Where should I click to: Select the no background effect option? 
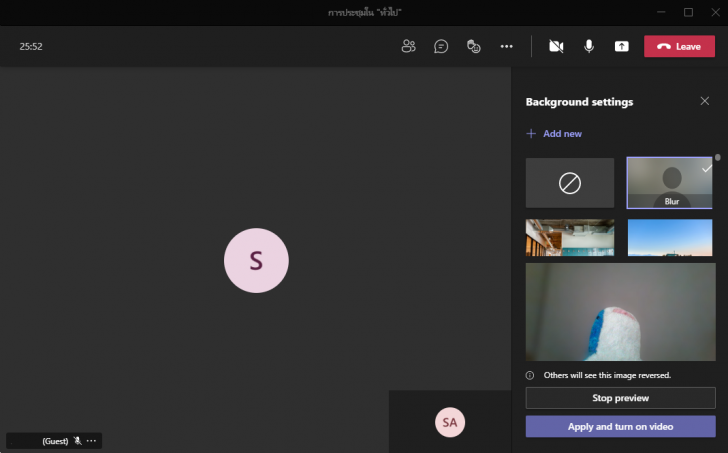pyautogui.click(x=570, y=183)
